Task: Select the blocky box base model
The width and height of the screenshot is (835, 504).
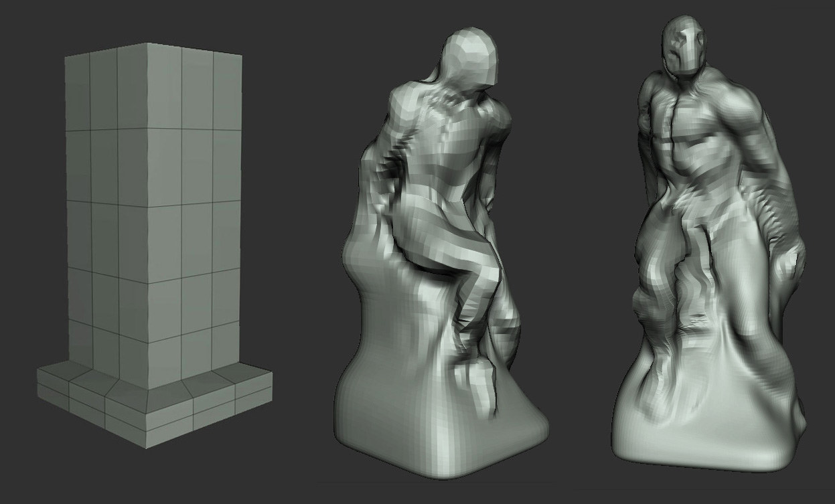Action: pyautogui.click(x=154, y=234)
